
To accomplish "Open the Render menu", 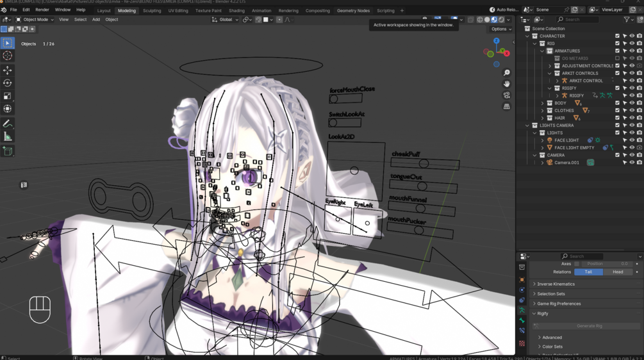I will pos(42,10).
